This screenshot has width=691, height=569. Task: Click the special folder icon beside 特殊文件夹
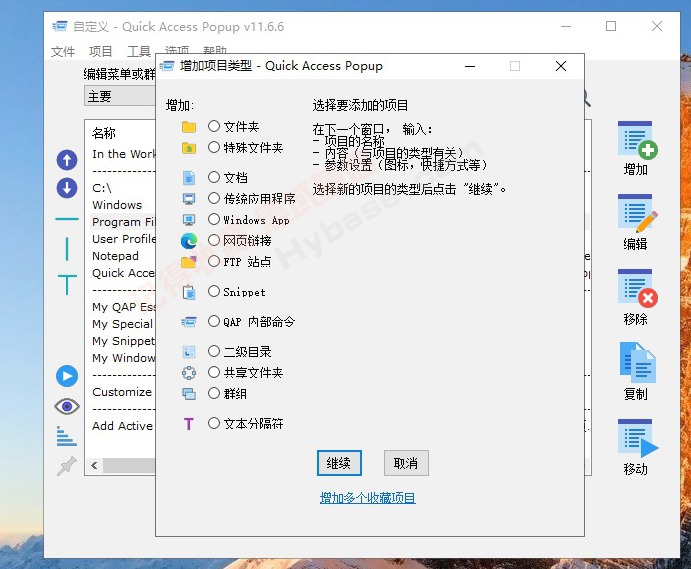click(x=189, y=148)
